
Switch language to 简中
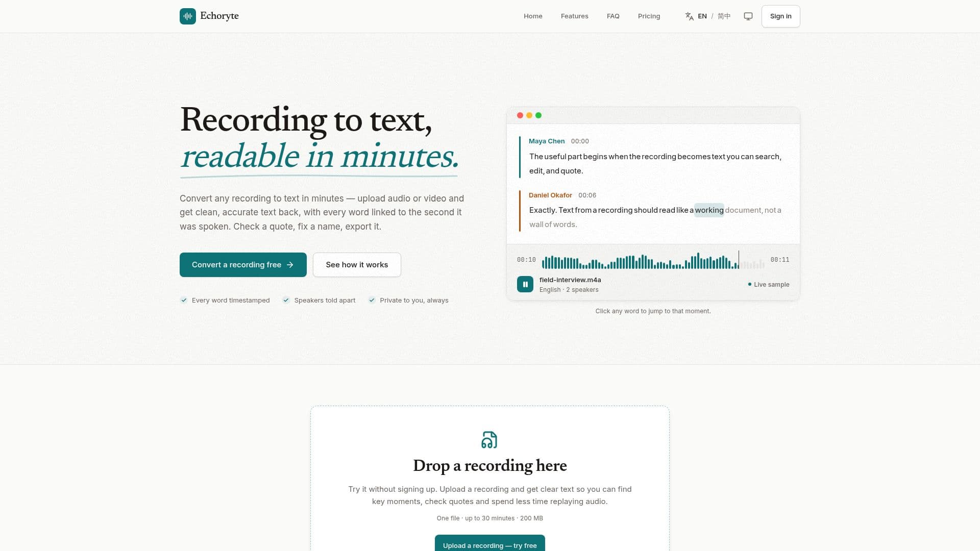point(724,16)
